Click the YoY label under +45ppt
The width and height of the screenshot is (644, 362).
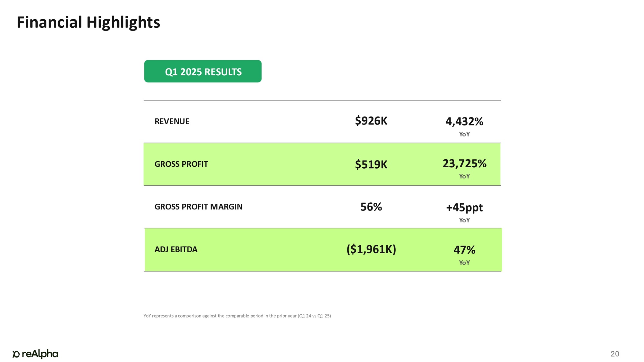(464, 220)
